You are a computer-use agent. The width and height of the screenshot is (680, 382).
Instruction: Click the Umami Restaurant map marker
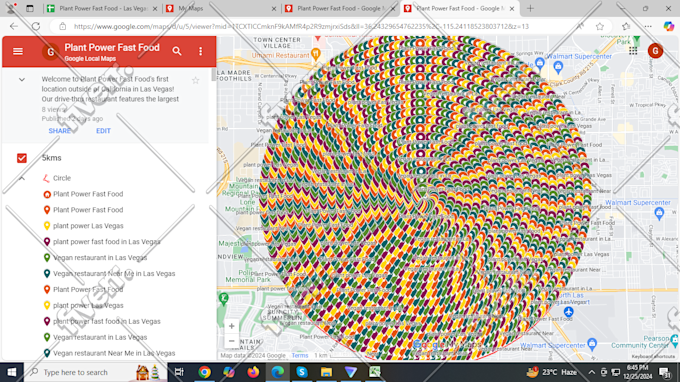click(x=316, y=55)
